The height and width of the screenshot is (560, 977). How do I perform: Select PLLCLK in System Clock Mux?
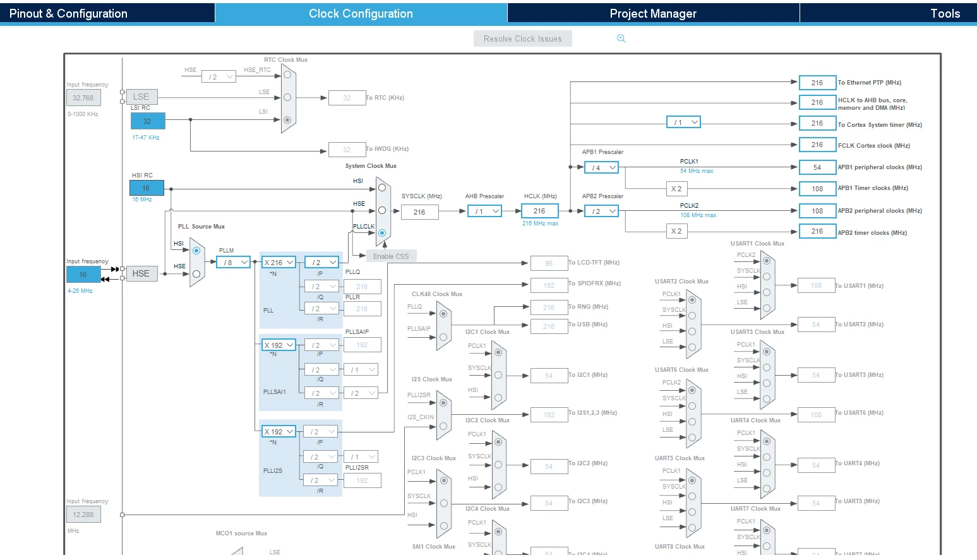click(382, 233)
